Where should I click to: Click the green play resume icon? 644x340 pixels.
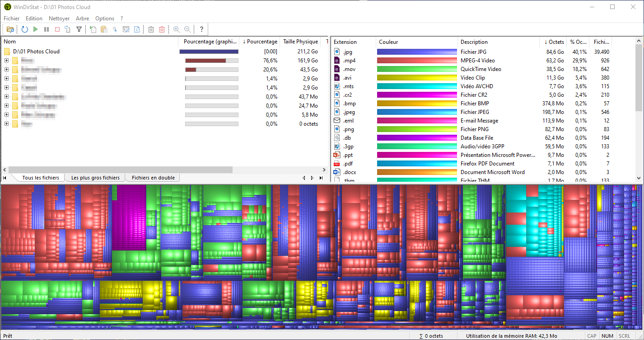[36, 29]
